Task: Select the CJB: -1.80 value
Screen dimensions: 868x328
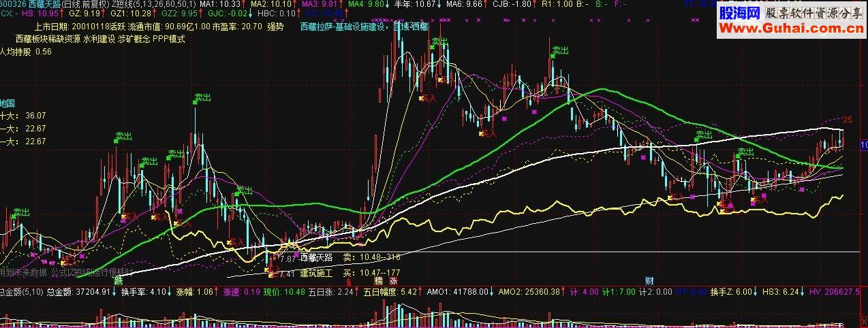Action: tap(512, 4)
